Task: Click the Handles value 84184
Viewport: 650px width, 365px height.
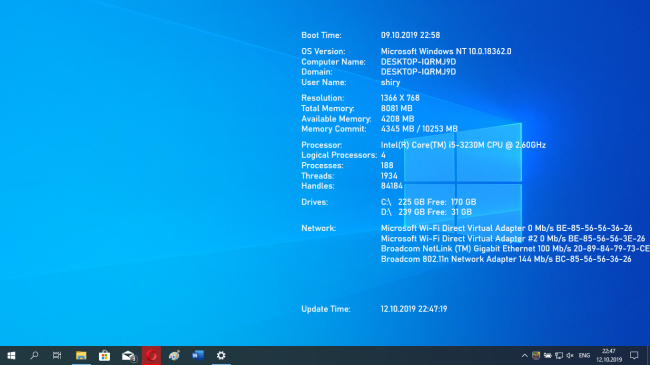Action: [x=392, y=186]
